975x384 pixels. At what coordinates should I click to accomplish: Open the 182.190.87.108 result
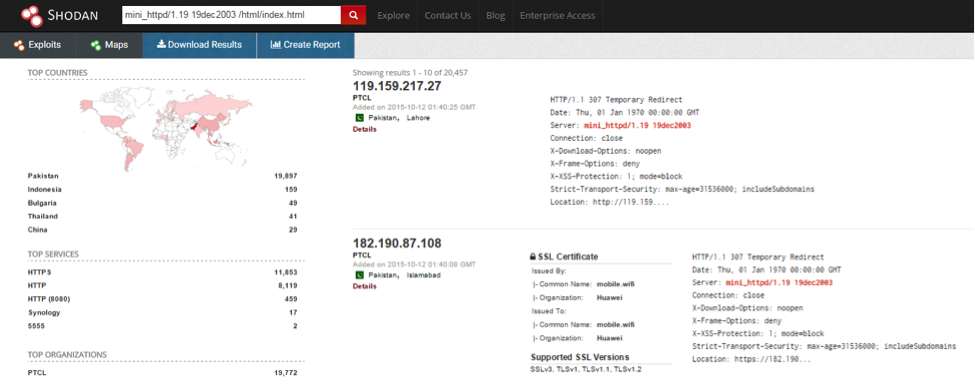(x=397, y=244)
